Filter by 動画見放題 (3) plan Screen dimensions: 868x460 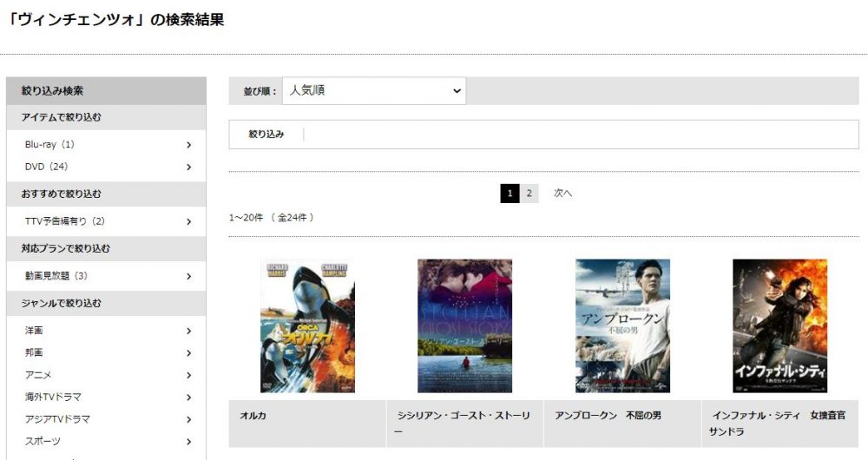click(56, 276)
